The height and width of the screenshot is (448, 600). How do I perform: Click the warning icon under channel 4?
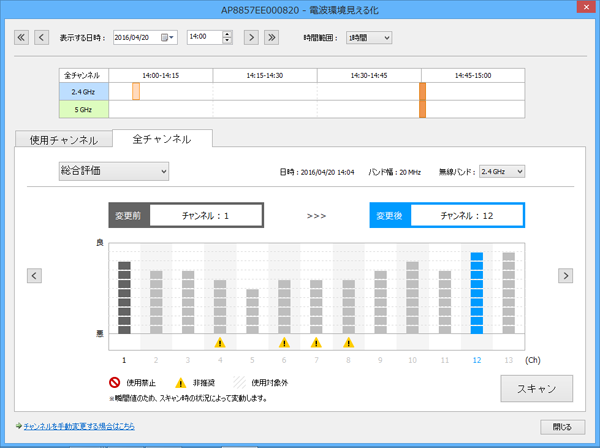(x=220, y=342)
